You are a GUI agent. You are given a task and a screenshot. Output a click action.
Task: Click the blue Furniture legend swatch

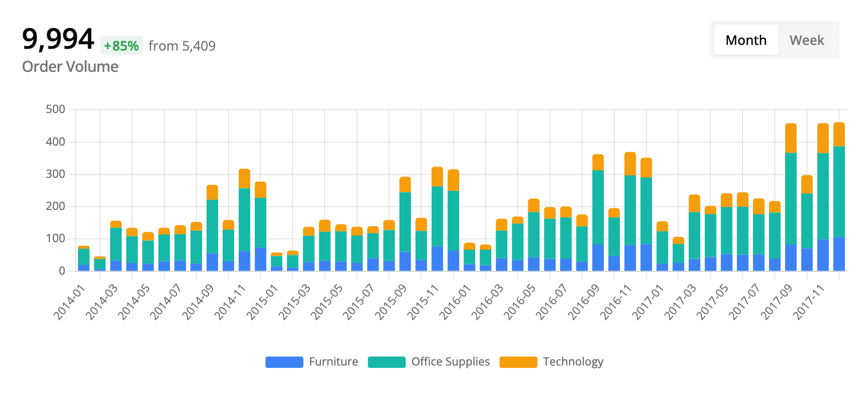(284, 362)
